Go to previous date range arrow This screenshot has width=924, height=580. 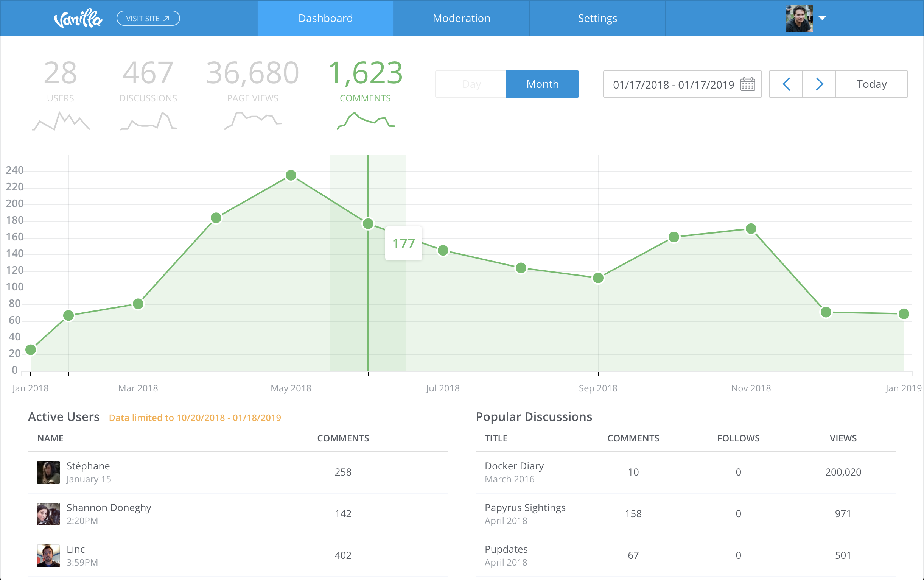(786, 84)
